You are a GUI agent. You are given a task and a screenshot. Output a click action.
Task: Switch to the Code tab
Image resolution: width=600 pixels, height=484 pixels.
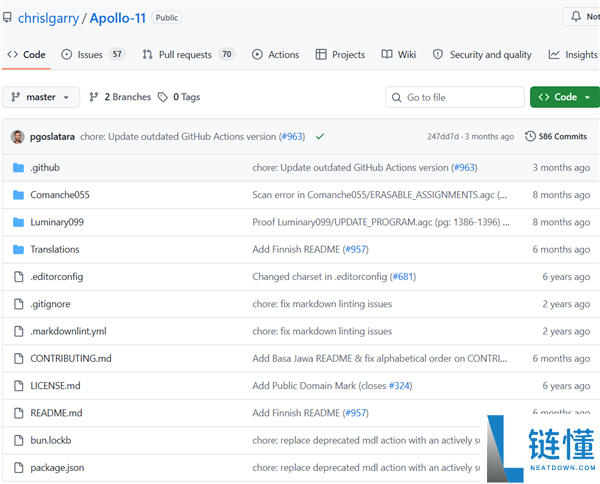tap(26, 55)
